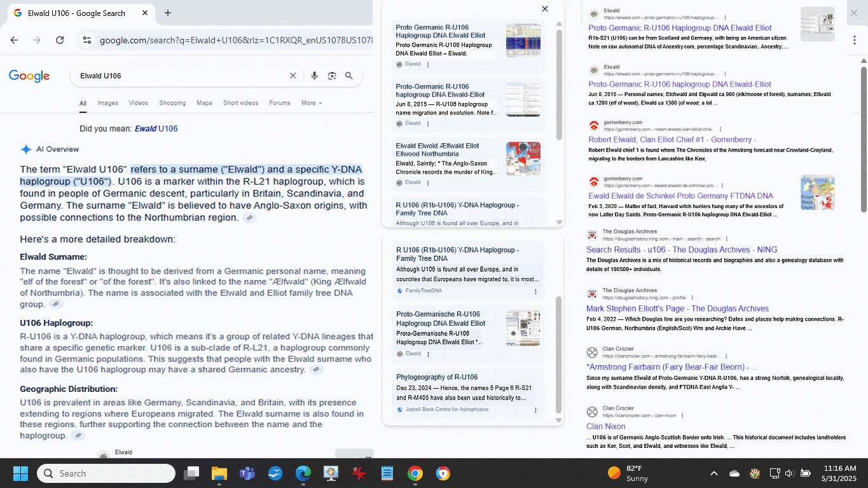
Task: Open Search Results - u106 Douglas Archives link
Action: point(682,249)
